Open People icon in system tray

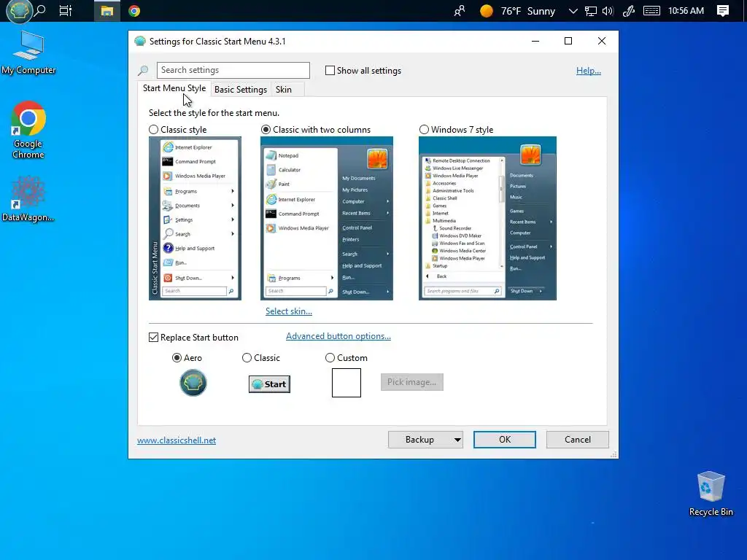(460, 11)
